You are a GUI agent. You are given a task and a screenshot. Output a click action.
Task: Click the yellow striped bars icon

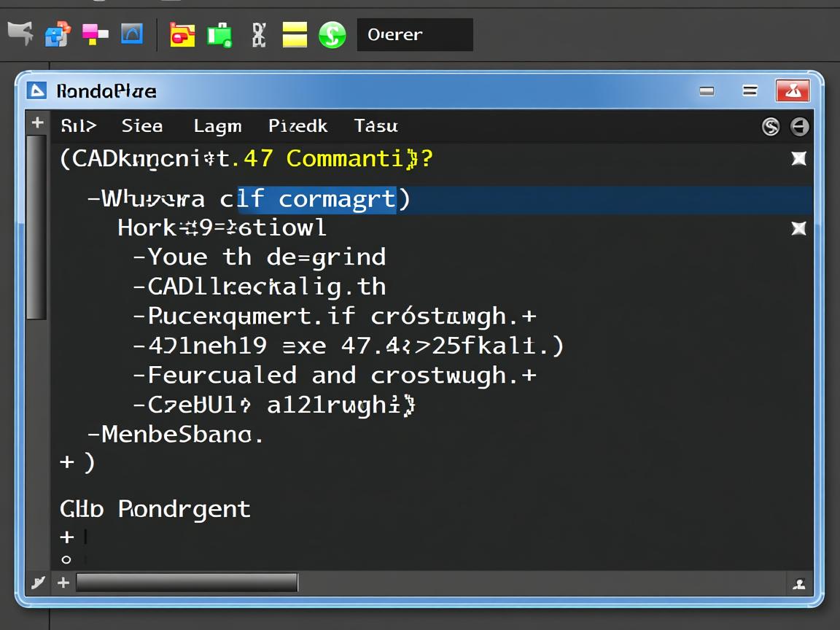(295, 34)
